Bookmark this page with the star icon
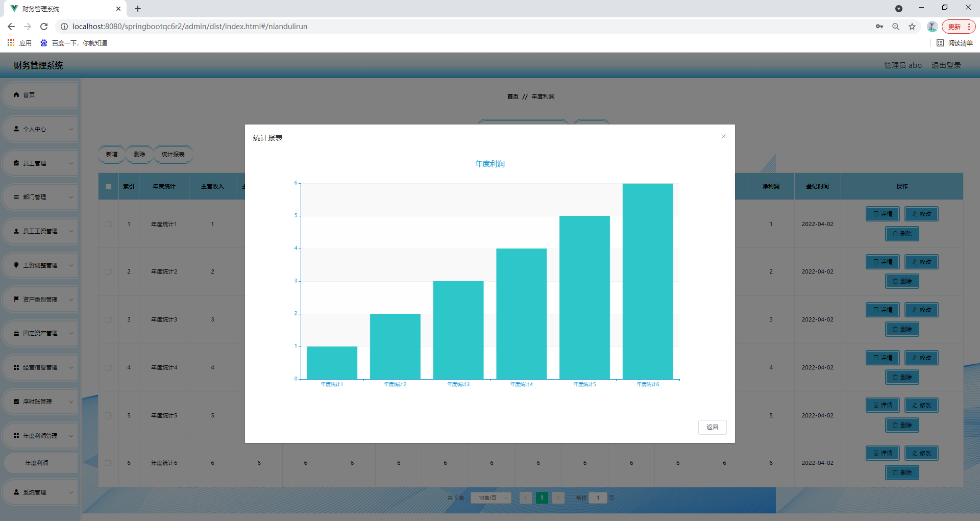Viewport: 980px width, 521px height. click(912, 27)
